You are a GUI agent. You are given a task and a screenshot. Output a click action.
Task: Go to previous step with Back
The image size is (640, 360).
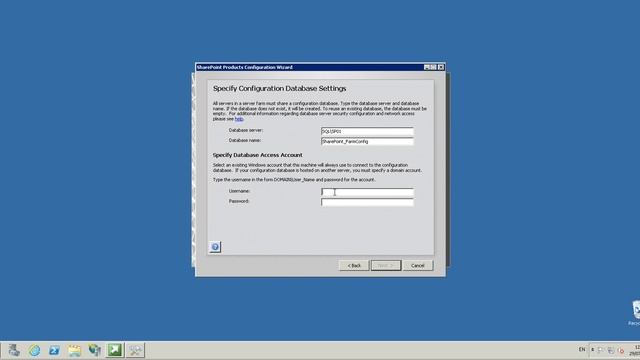tap(354, 266)
